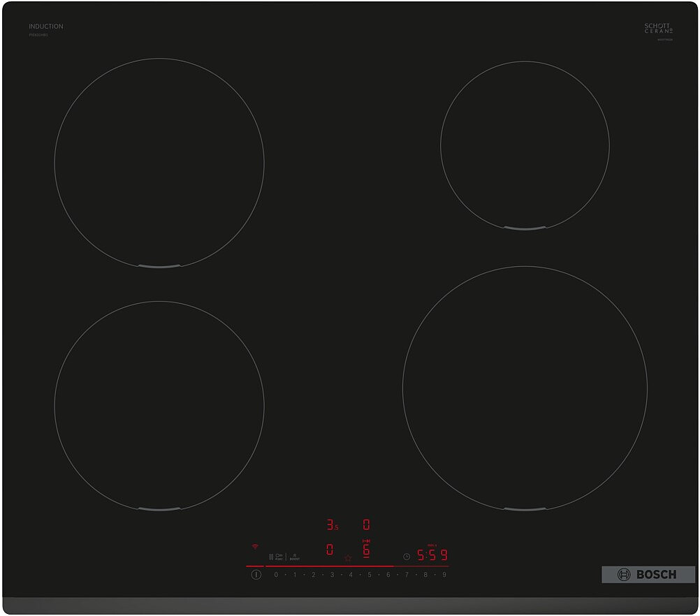This screenshot has height=616, width=700.
Task: Tap the pause bars icon
Action: point(270,557)
